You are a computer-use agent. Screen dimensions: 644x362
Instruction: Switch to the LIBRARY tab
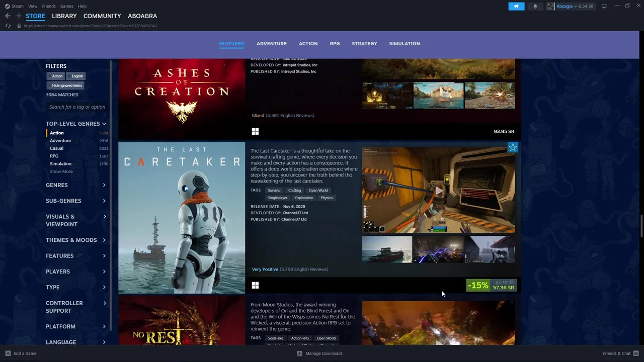click(x=64, y=16)
